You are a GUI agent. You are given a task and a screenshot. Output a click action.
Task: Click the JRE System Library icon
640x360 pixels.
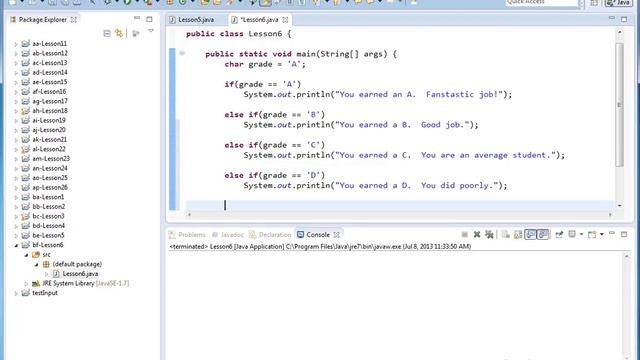[x=36, y=283]
